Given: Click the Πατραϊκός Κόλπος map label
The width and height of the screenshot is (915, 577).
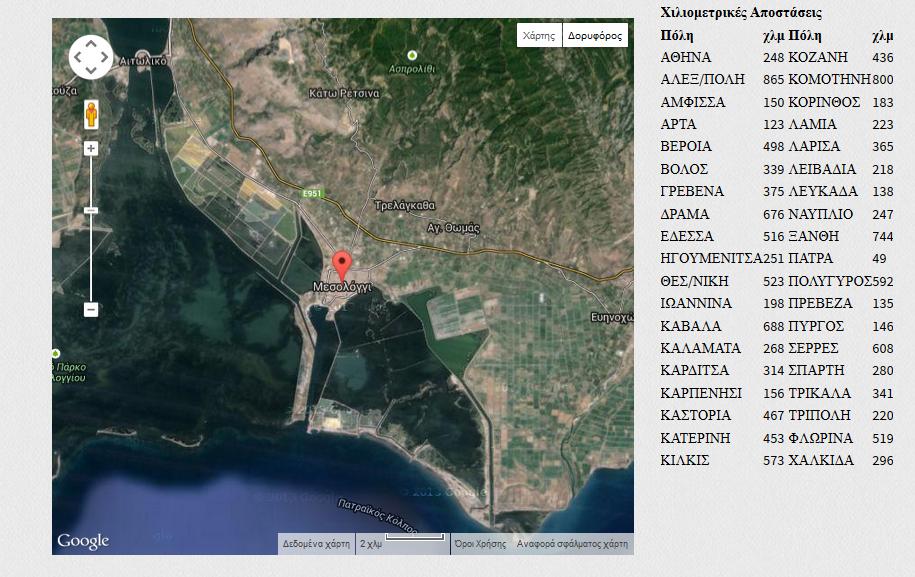Looking at the screenshot, I should [x=378, y=516].
